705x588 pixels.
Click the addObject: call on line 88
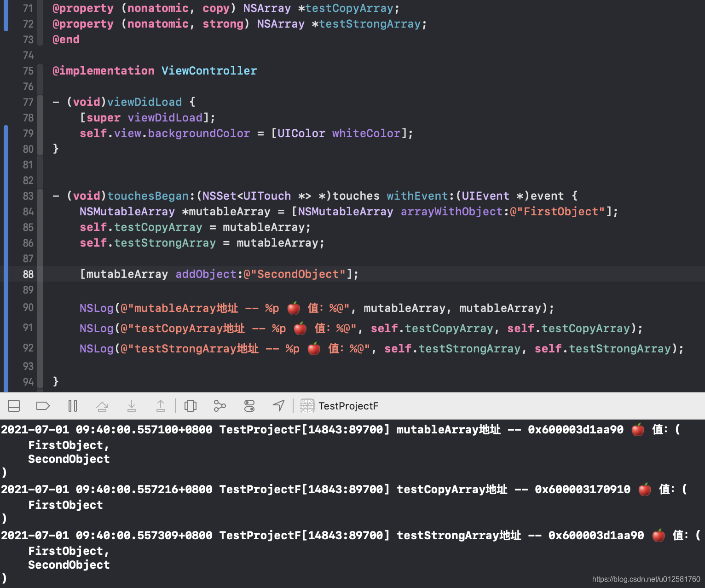pyautogui.click(x=206, y=274)
